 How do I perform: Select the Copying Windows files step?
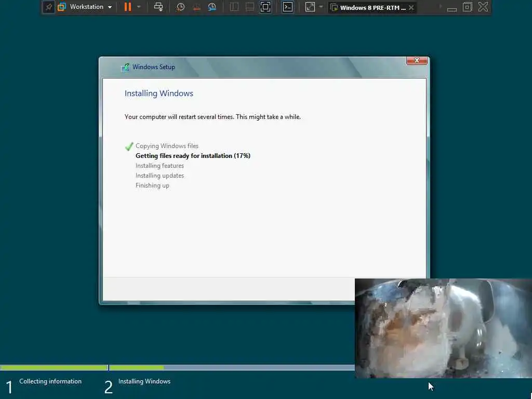click(x=167, y=146)
